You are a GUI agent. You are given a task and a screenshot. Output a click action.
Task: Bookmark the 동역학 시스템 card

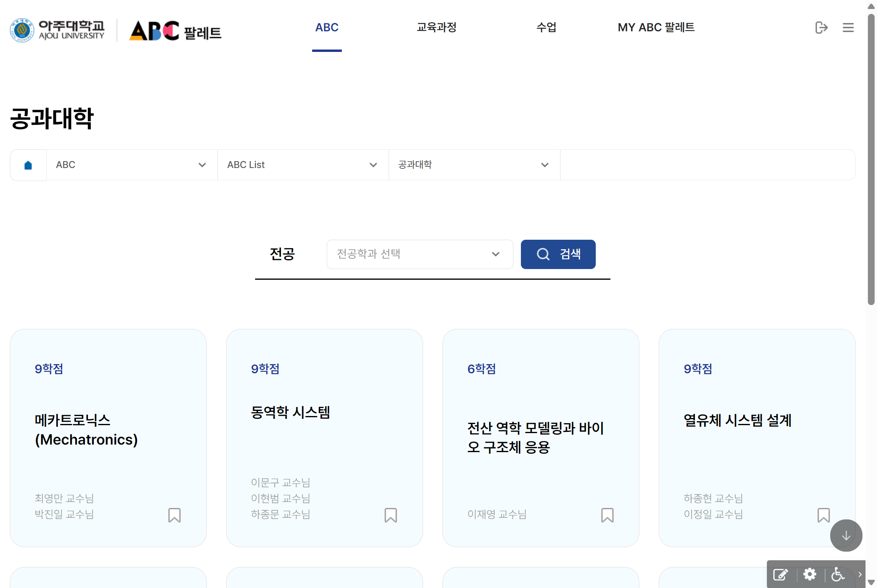(x=391, y=515)
